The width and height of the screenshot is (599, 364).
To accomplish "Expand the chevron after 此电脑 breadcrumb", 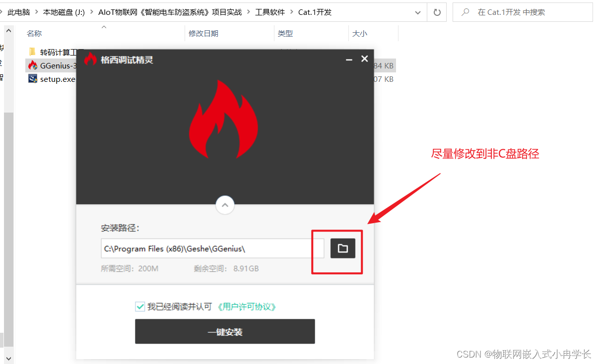I will pos(37,12).
